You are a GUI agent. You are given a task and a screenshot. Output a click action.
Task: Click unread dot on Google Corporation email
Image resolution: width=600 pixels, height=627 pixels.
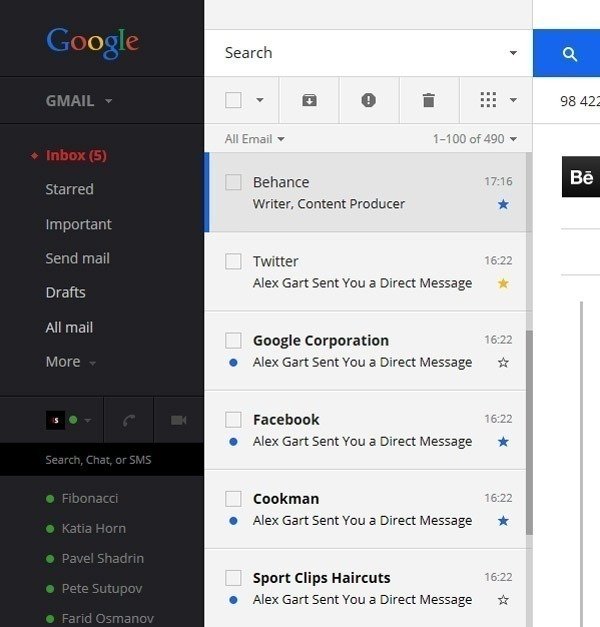click(x=234, y=363)
